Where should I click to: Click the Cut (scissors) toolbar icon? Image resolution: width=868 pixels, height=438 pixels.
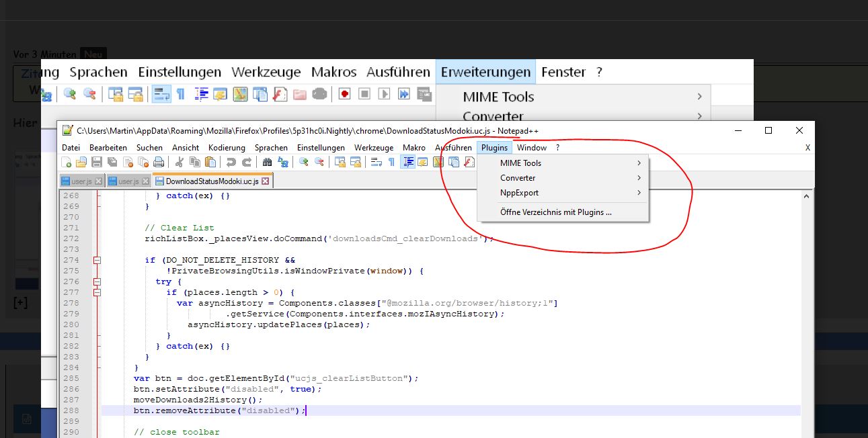pyautogui.click(x=180, y=162)
